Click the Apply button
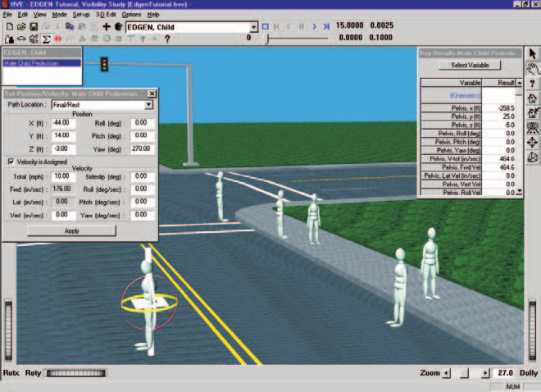Image resolution: width=541 pixels, height=392 pixels. point(72,230)
